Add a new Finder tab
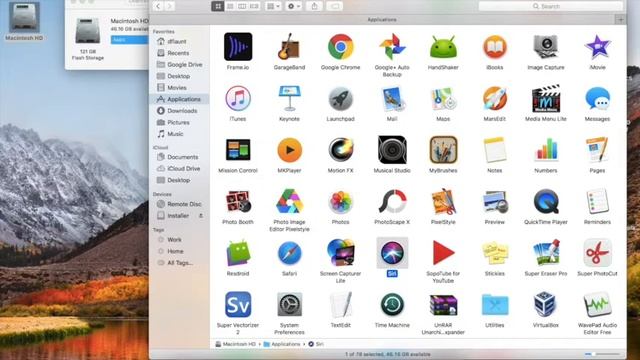 tap(620, 20)
